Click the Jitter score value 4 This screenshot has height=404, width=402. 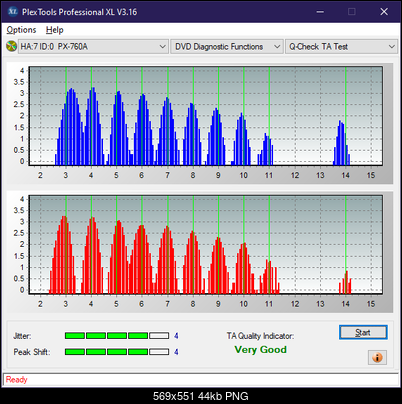pyautogui.click(x=176, y=336)
